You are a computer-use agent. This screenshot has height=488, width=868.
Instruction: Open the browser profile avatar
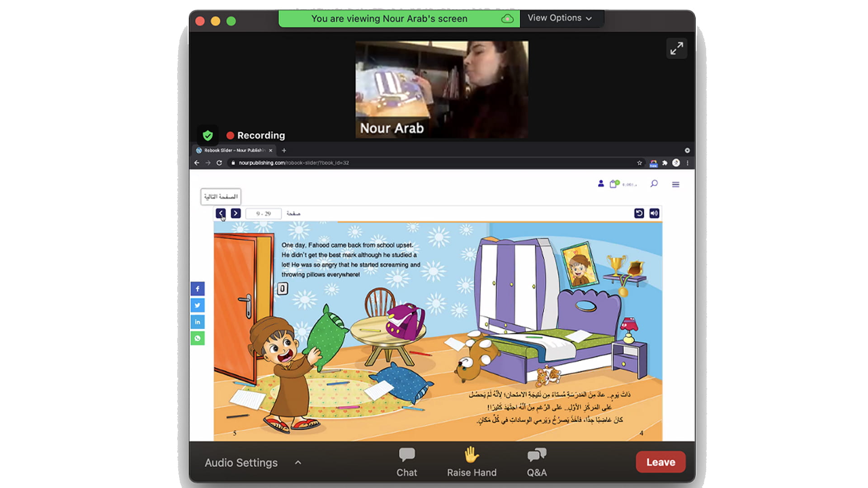click(676, 163)
